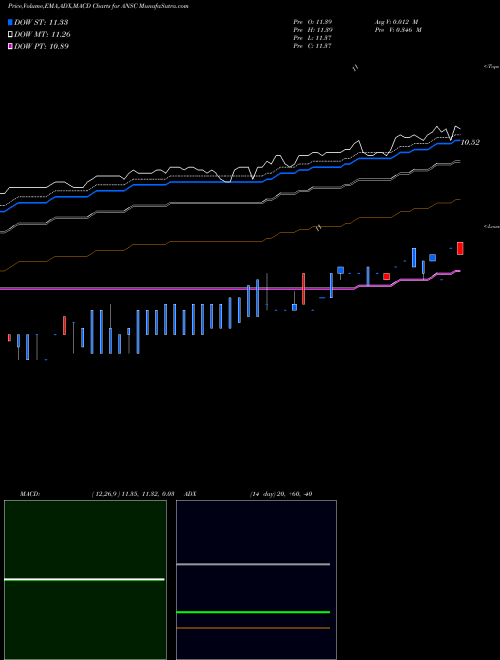The width and height of the screenshot is (500, 660).
Task: Click the ADX panel heading
Action: [191, 494]
